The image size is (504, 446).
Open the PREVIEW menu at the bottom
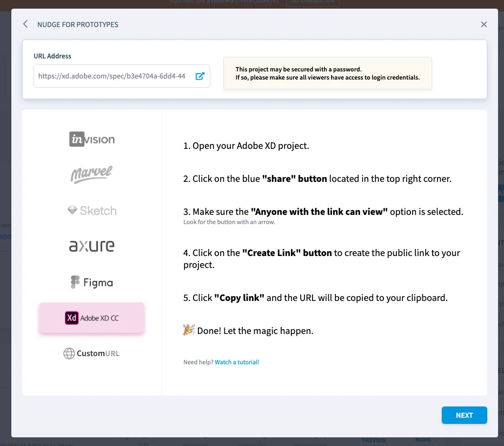click(x=374, y=440)
